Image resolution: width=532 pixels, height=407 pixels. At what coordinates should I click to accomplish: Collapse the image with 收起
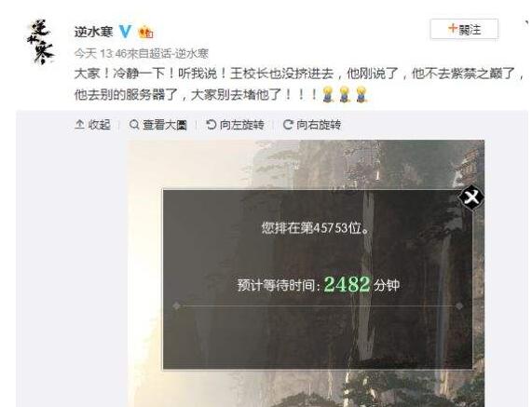point(92,125)
